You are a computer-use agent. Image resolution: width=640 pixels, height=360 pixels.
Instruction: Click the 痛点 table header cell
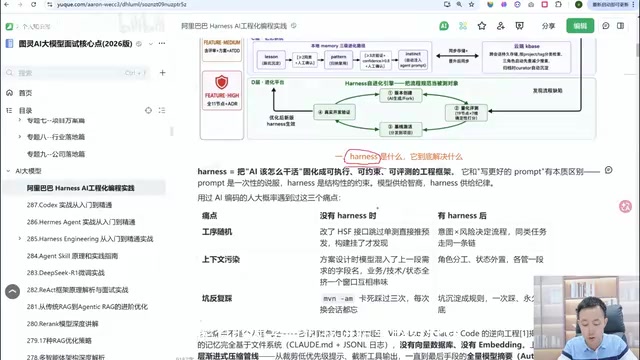[x=210, y=216]
